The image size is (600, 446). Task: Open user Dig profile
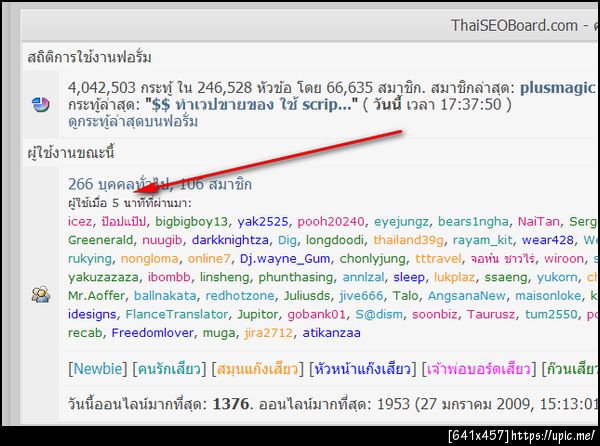tap(287, 240)
